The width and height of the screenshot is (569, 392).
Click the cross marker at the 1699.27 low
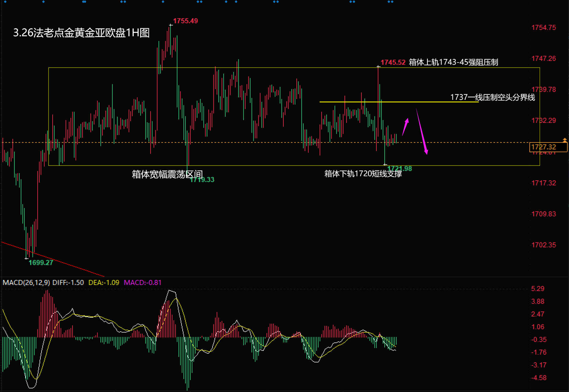(26, 258)
